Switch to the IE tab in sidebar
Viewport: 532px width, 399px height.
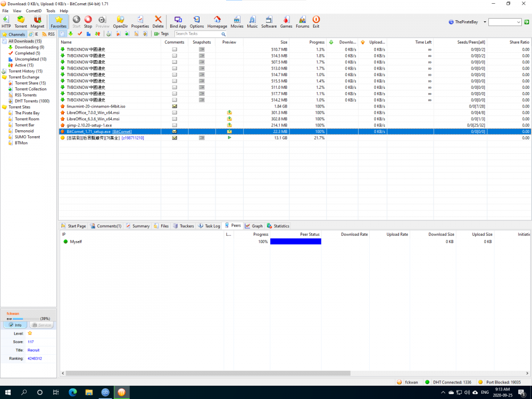coord(34,34)
